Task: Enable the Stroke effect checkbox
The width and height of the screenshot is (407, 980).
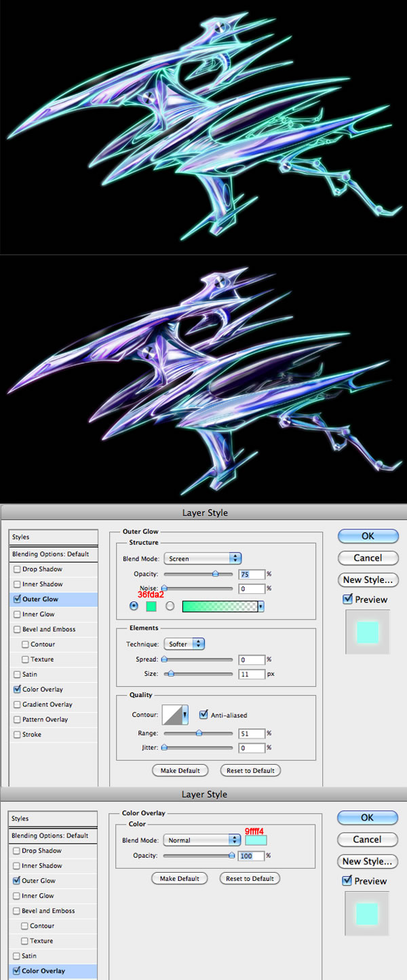Action: pyautogui.click(x=17, y=734)
